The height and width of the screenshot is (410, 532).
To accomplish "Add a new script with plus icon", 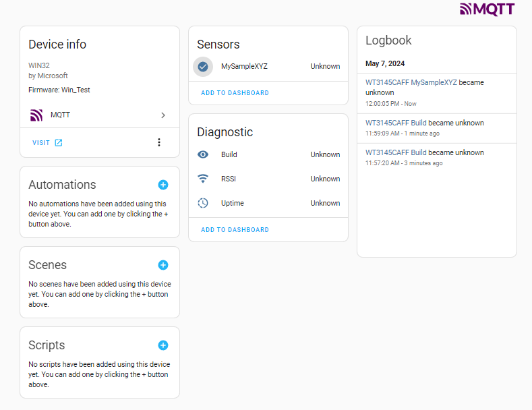I will 163,345.
